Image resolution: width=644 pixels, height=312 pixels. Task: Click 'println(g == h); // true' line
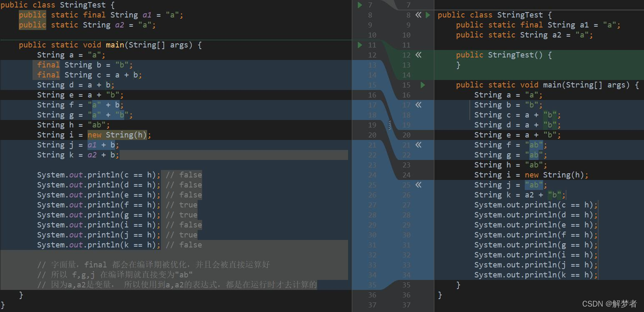tap(117, 215)
